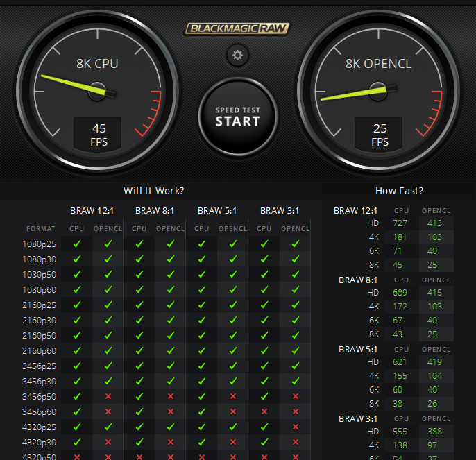
Task: Click the BRAW 3:1 HD CPU value 555
Action: pyautogui.click(x=400, y=431)
